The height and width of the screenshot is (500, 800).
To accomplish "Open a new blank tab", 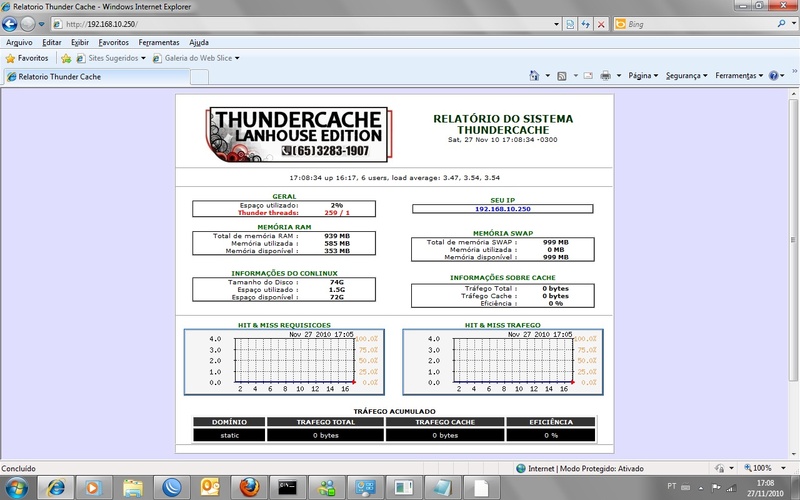I will 199,77.
